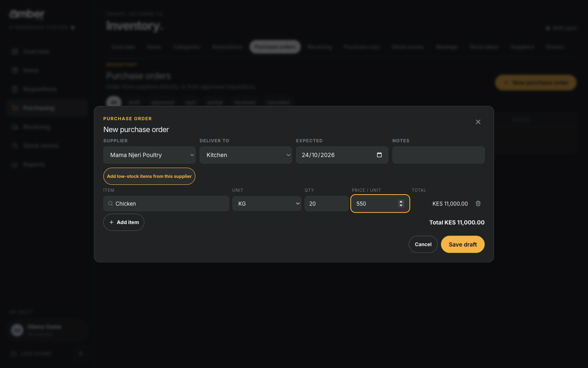Click the Expected date text 24/10/2026
588x368 pixels.
coord(318,155)
